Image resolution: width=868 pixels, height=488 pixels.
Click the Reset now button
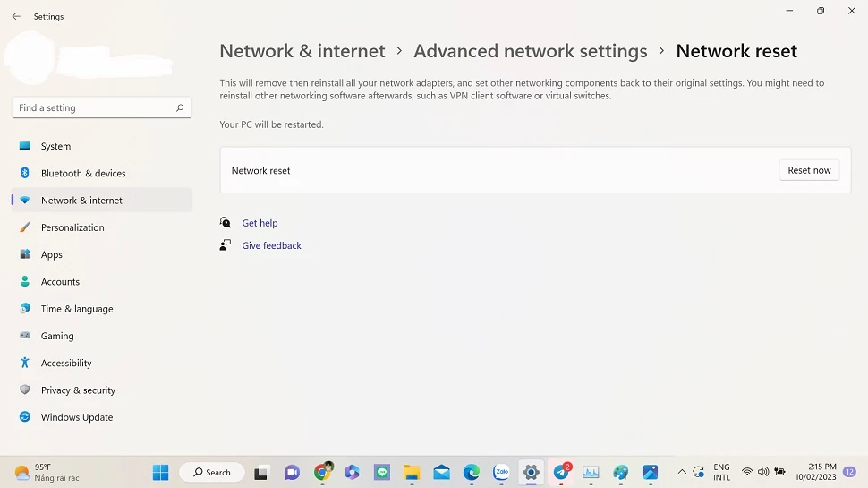[809, 170]
